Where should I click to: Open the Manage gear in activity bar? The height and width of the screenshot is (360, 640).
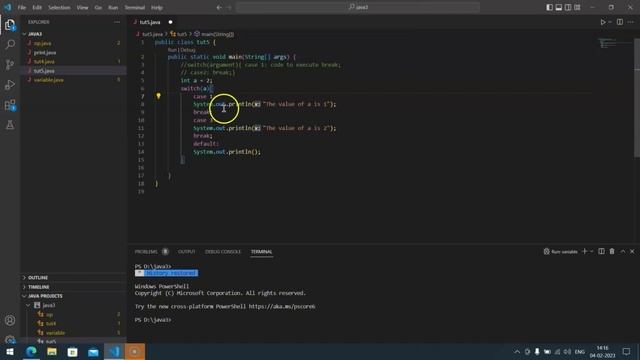click(10, 339)
